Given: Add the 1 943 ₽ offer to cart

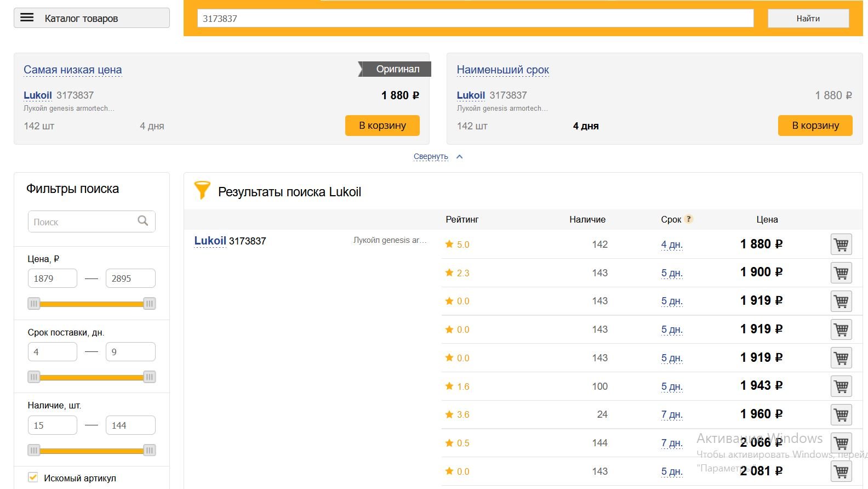Looking at the screenshot, I should point(841,386).
